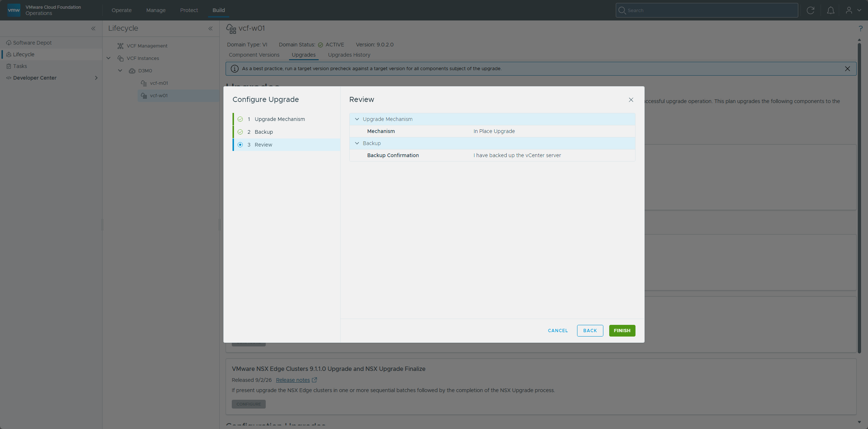Switch to the Upgrades History tab
The height and width of the screenshot is (429, 868).
click(349, 55)
